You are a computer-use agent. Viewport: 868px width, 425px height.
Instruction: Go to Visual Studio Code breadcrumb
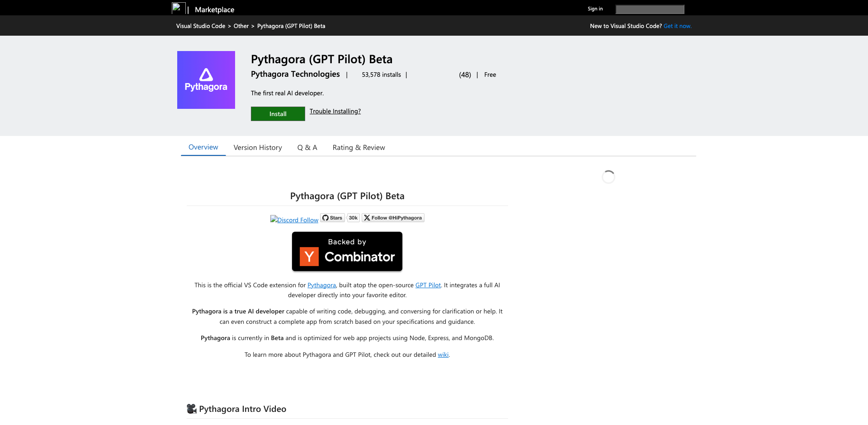coord(201,26)
